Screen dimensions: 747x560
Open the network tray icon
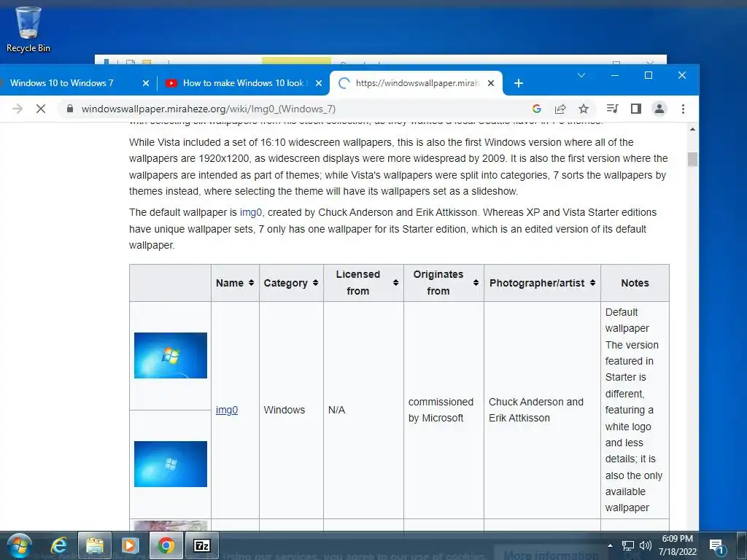coord(628,545)
